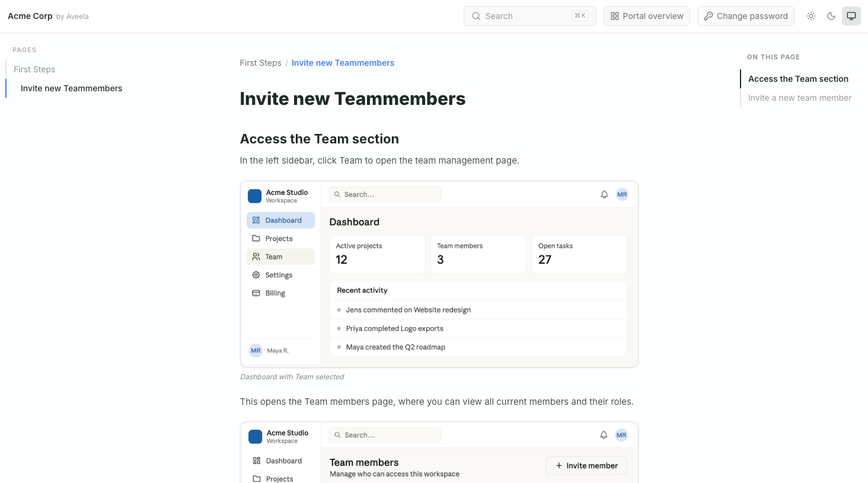Click the Open tasks 27 card
868x483 pixels.
[x=579, y=254]
